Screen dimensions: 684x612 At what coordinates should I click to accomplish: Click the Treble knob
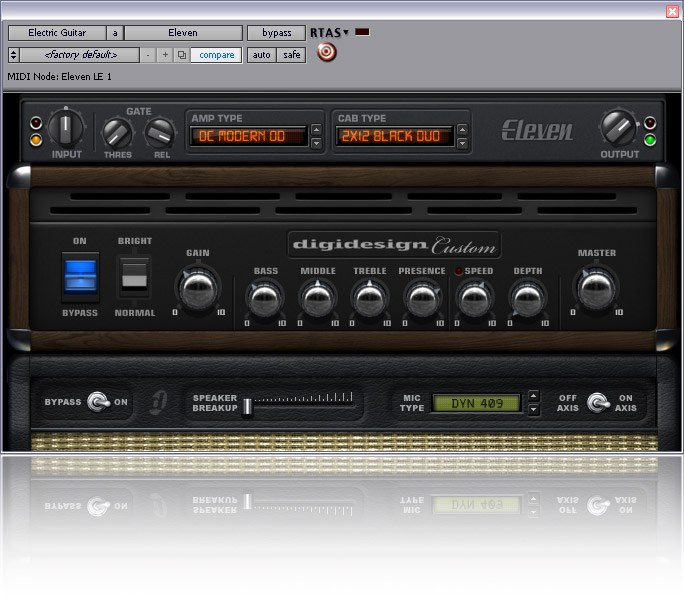click(x=370, y=297)
